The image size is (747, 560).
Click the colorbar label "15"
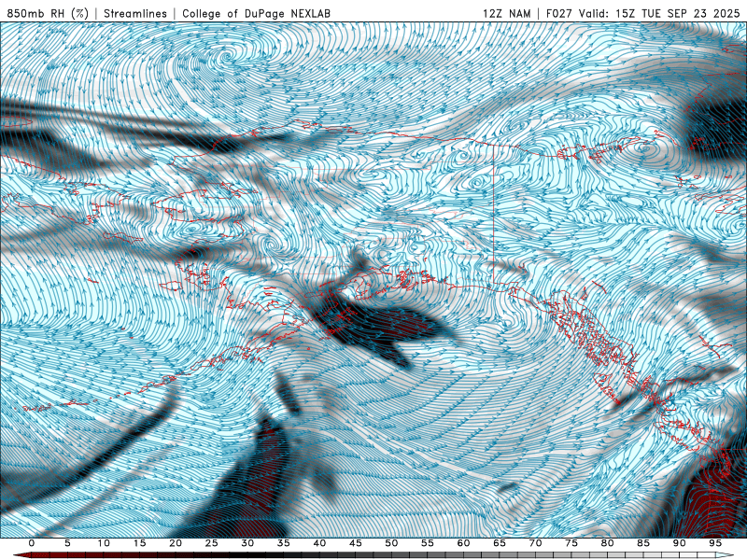pos(139,543)
